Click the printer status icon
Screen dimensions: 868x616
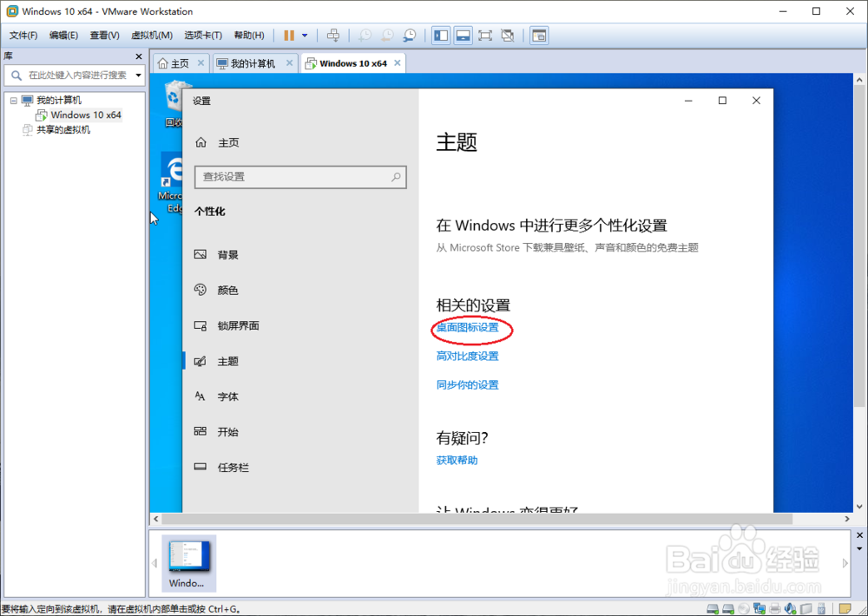(775, 609)
